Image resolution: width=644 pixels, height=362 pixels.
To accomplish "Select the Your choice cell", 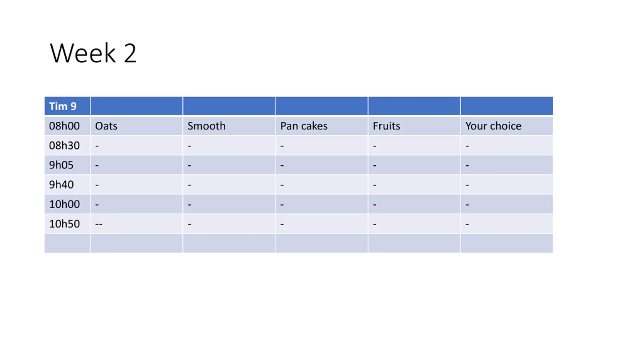I will (x=507, y=126).
